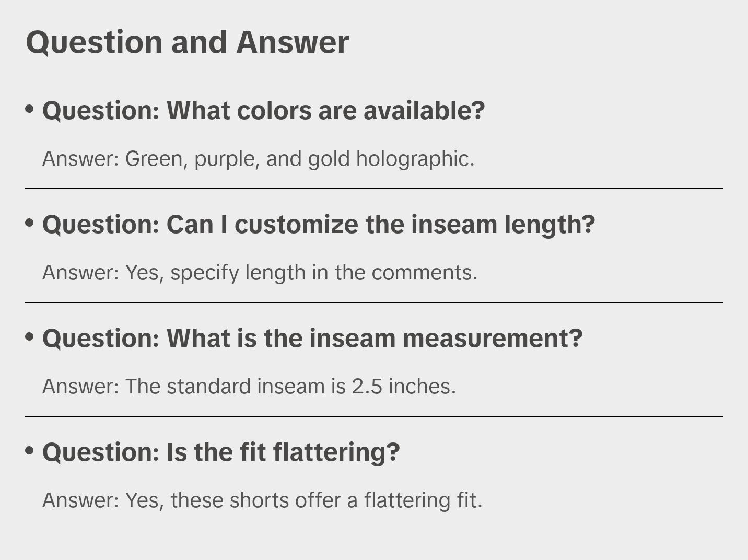Click the bullet before the inseam measurement question
Viewport: 748px width, 560px height.
point(30,336)
